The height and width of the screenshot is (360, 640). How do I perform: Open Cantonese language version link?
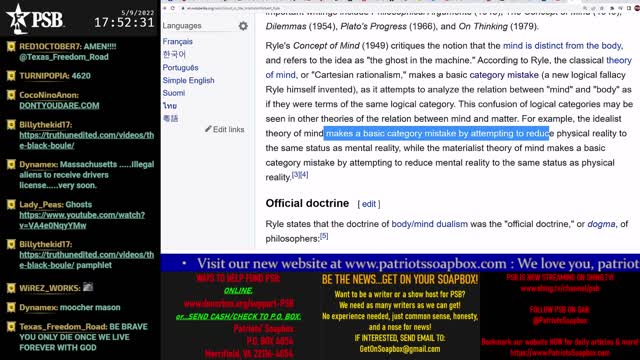170,119
